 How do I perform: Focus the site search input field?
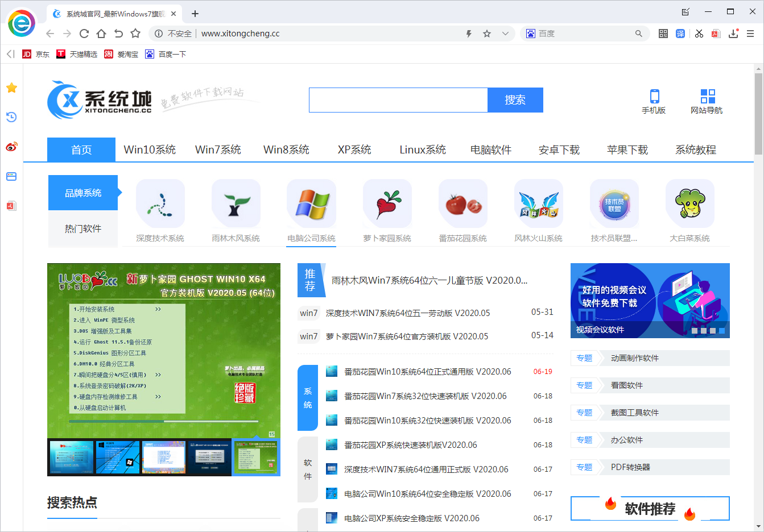[x=398, y=100]
